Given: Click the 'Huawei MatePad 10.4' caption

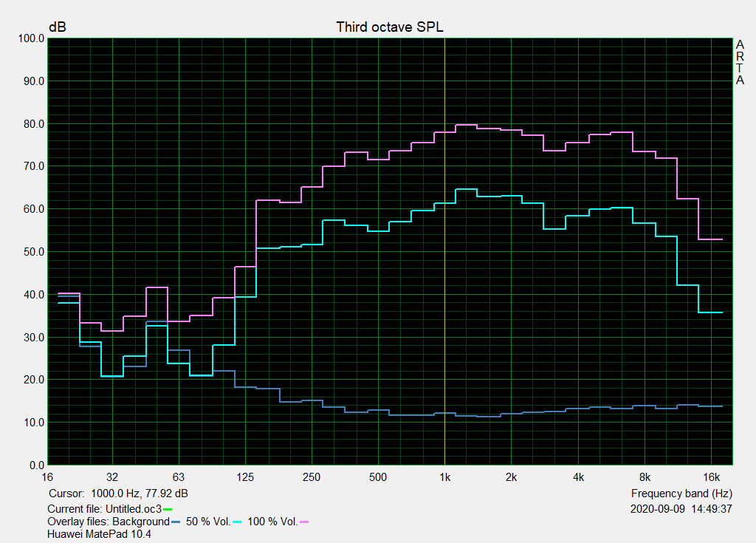Looking at the screenshot, I should [100, 534].
